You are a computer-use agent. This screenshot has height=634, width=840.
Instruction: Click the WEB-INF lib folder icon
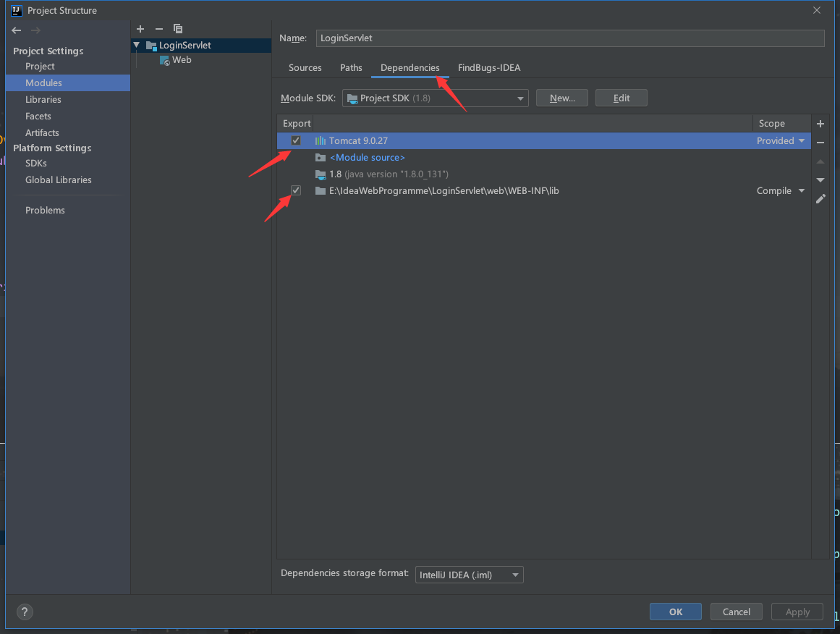point(321,191)
